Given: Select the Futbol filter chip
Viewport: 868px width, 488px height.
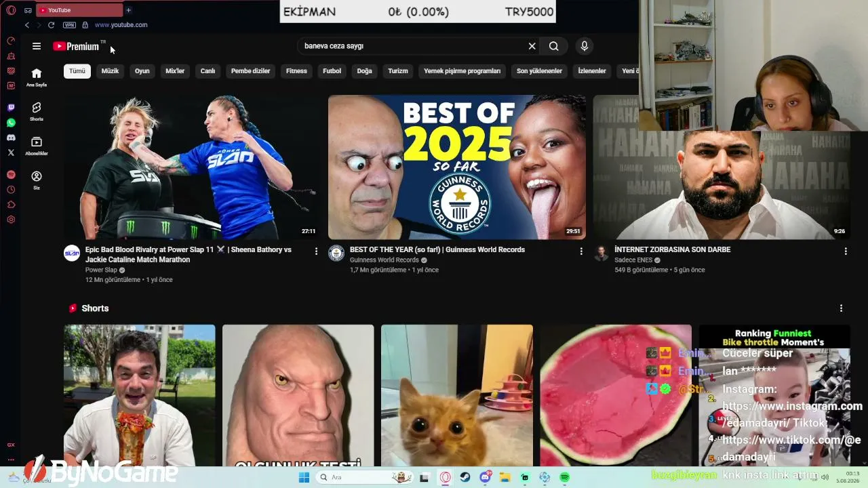Looking at the screenshot, I should [332, 71].
